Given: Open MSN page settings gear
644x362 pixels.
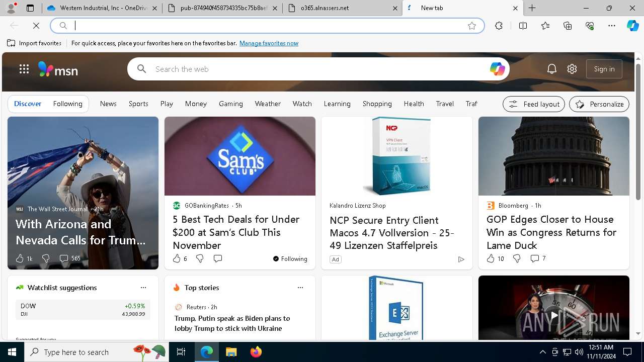Looking at the screenshot, I should (x=572, y=69).
